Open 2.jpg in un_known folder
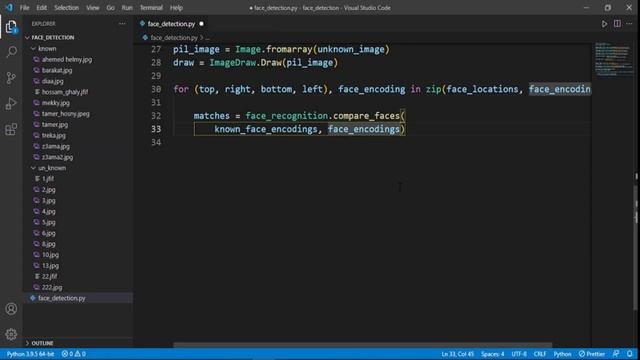This screenshot has width=640, height=360. [x=48, y=189]
